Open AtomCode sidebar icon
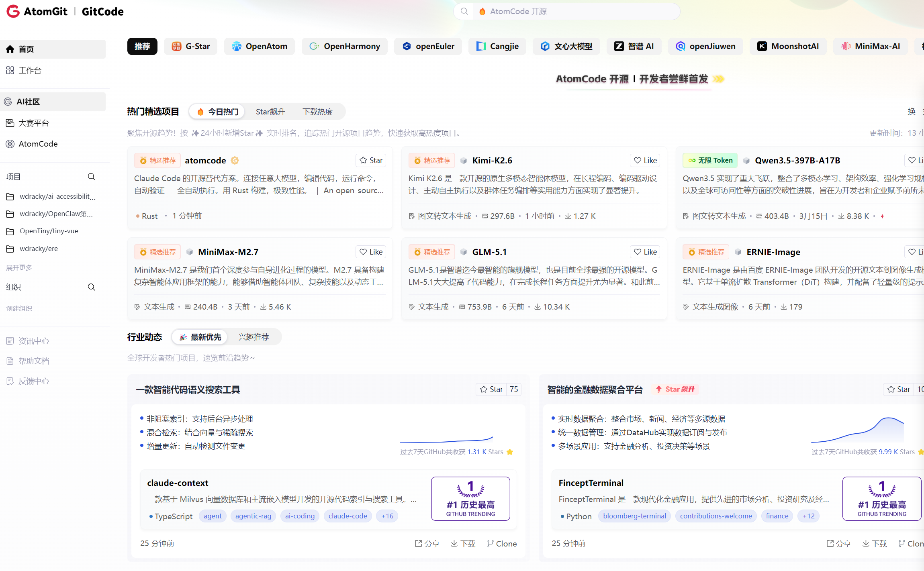Screen dimensions: 924x571 10,144
